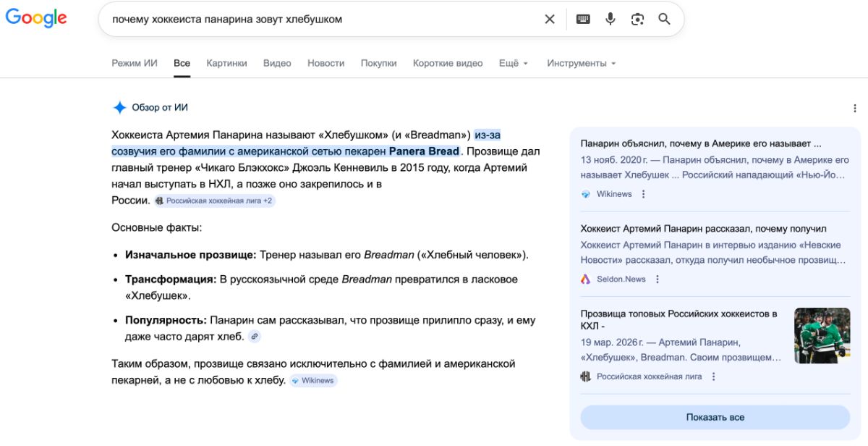Click the Google logo
Viewport: 868px width, 446px height.
36,18
